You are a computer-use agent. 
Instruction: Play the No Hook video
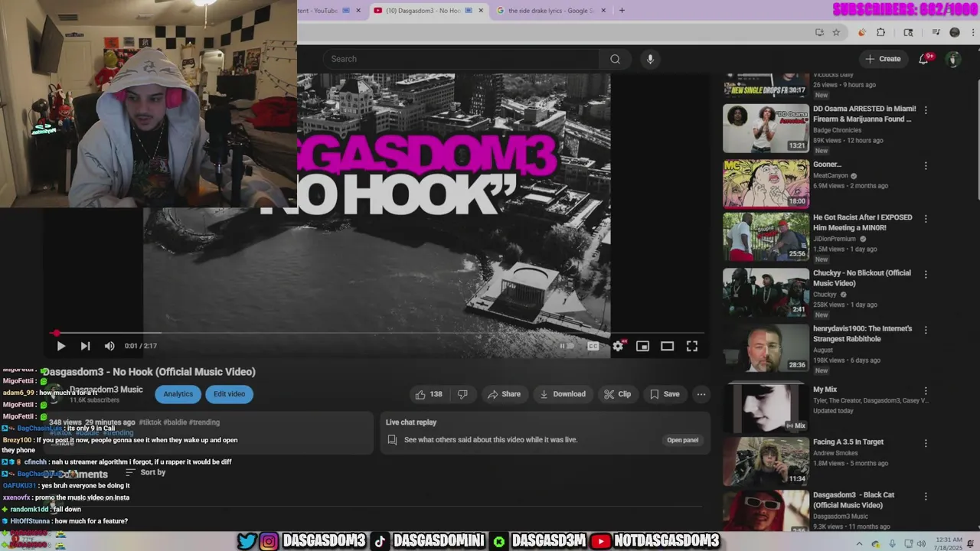tap(61, 346)
